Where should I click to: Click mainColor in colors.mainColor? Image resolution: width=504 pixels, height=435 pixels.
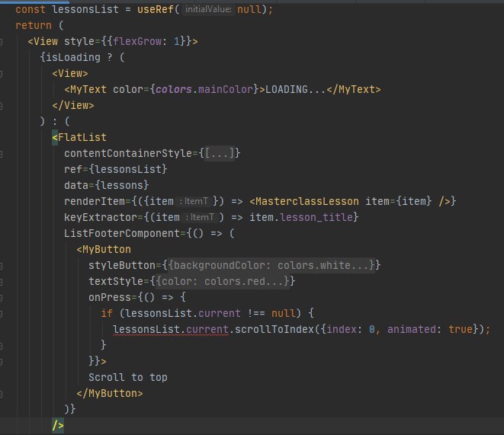coord(226,90)
